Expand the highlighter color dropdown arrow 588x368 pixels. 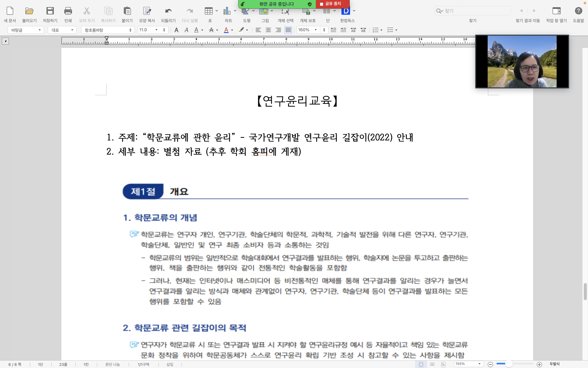coord(247,30)
